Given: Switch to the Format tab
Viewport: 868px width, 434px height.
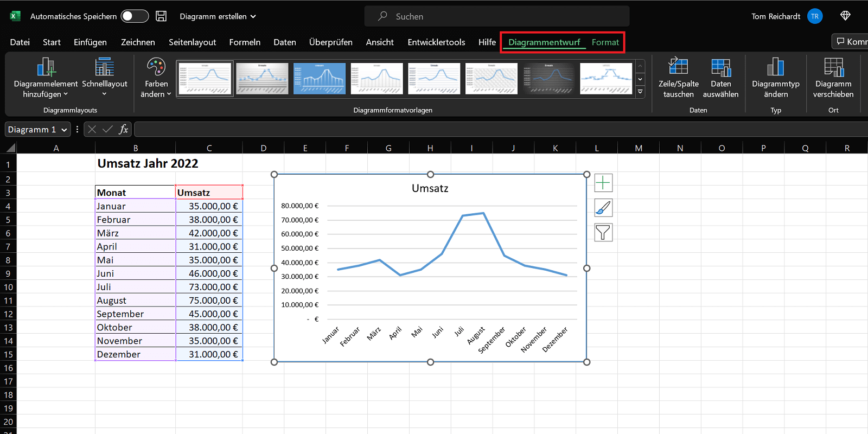Looking at the screenshot, I should pos(605,42).
